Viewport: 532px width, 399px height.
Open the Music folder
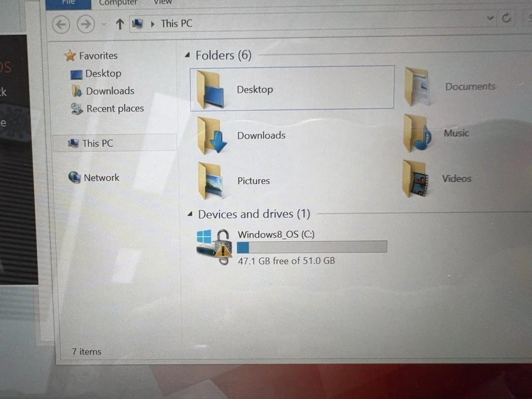point(456,133)
